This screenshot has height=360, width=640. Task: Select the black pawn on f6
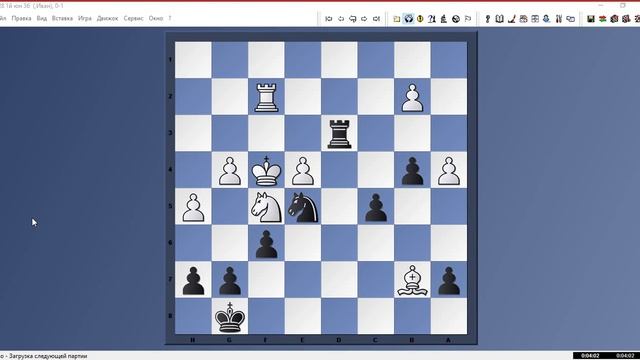[266, 244]
